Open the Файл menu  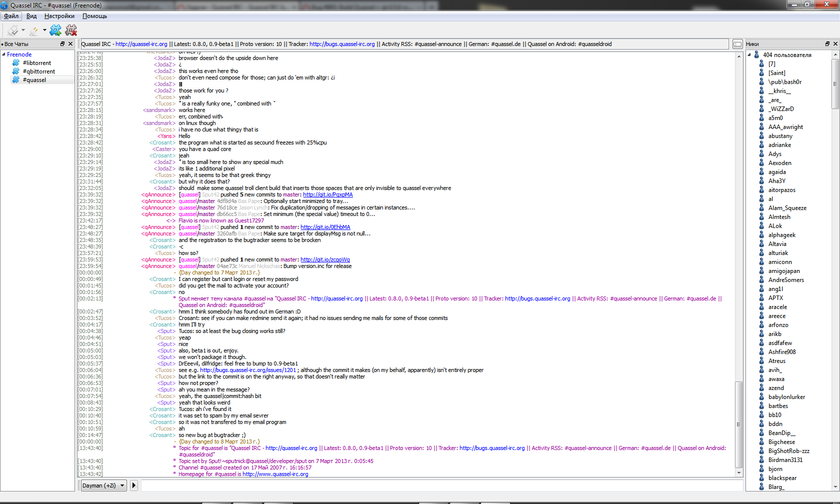coord(11,16)
